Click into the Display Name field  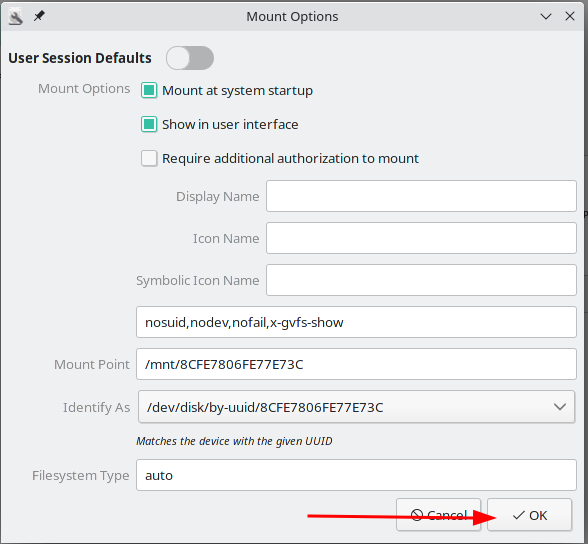click(x=421, y=196)
